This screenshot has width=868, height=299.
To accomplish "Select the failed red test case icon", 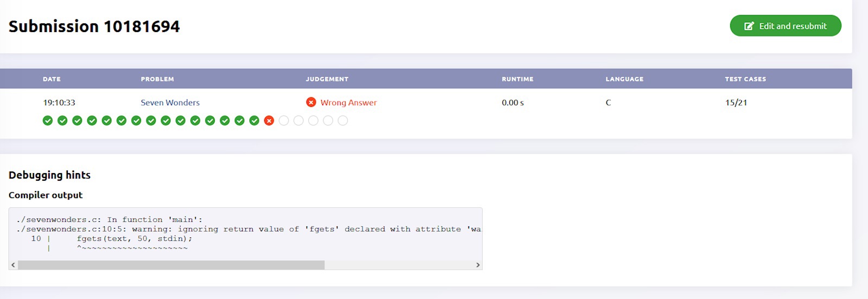I will tap(269, 120).
